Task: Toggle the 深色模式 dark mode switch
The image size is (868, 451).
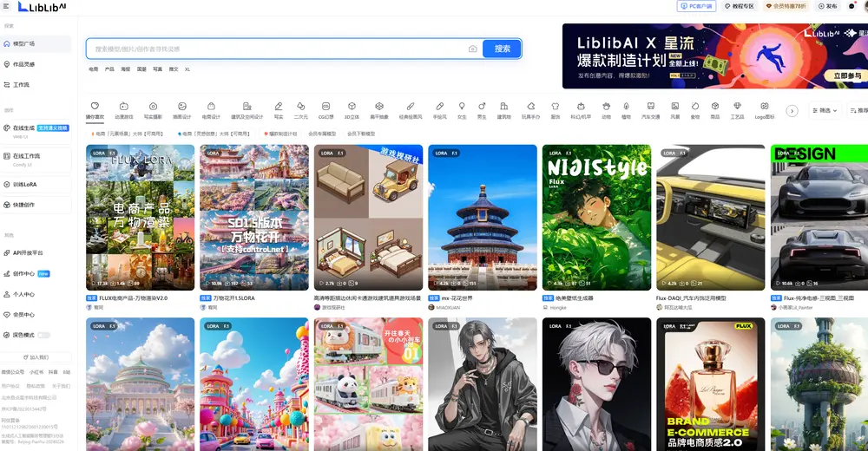Action: (43, 335)
